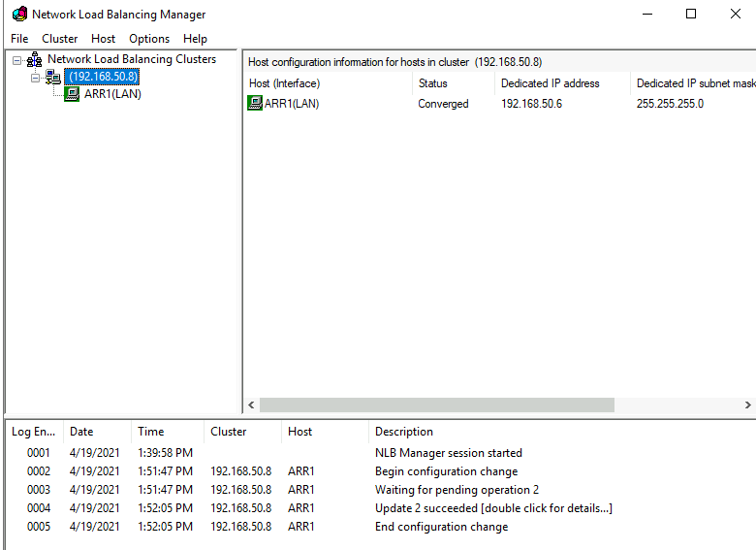Select ARR1(LAN) row in host list
This screenshot has width=756, height=550.
(x=499, y=104)
